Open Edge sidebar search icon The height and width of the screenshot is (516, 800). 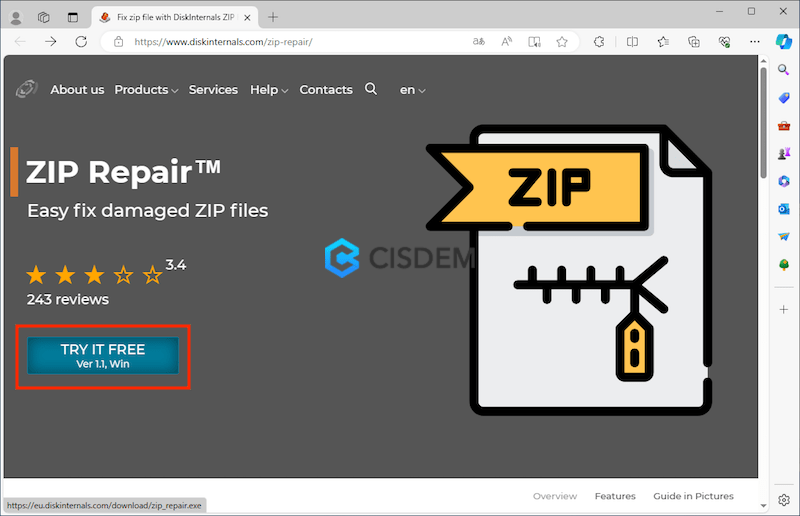point(783,71)
